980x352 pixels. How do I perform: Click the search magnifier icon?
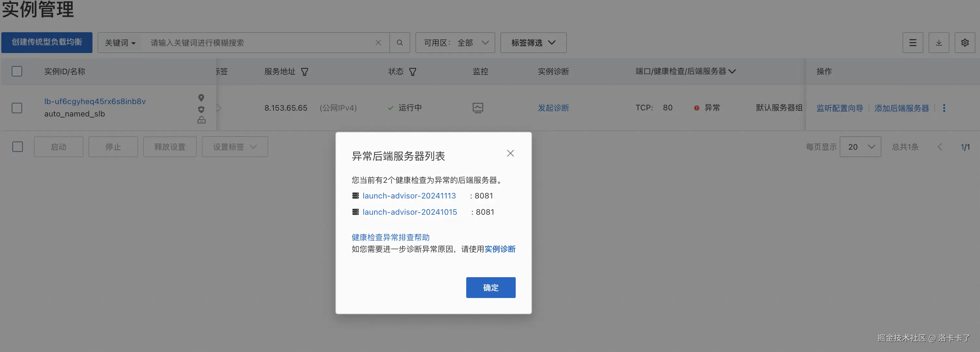pyautogui.click(x=399, y=43)
